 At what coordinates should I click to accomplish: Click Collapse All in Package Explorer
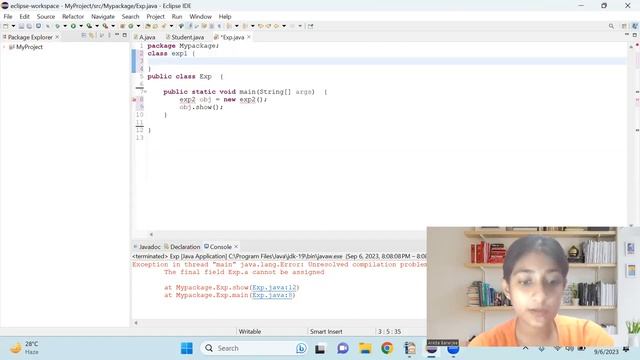point(84,36)
